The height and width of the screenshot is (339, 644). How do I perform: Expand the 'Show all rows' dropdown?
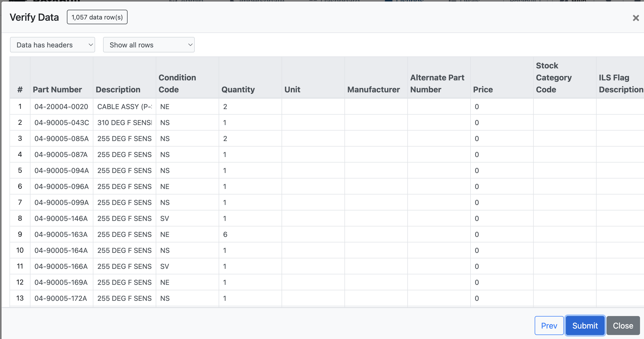click(149, 45)
